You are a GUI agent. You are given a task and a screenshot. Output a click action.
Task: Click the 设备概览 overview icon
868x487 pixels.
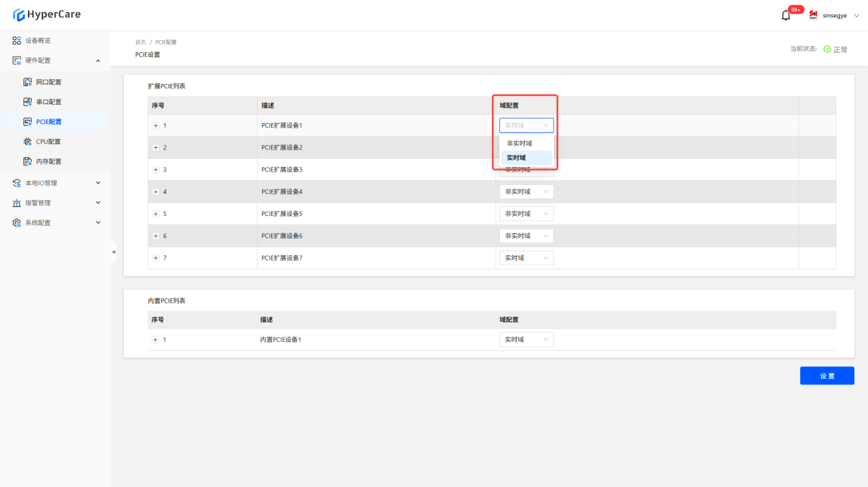17,41
